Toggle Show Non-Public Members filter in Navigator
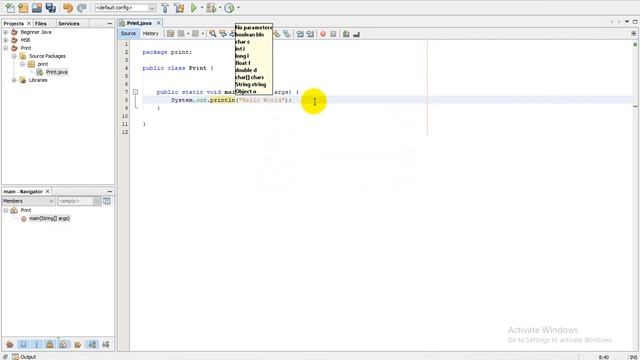Viewport: 640px width, 360px height. coord(50,344)
